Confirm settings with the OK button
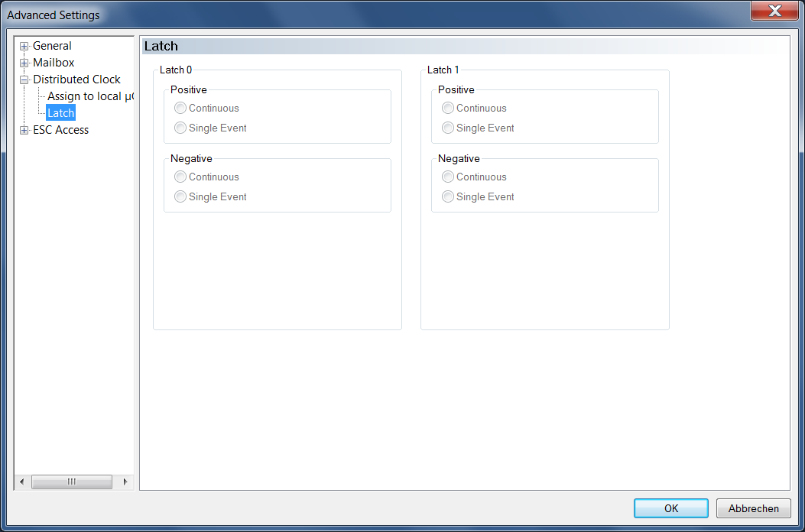The image size is (805, 532). [x=671, y=508]
